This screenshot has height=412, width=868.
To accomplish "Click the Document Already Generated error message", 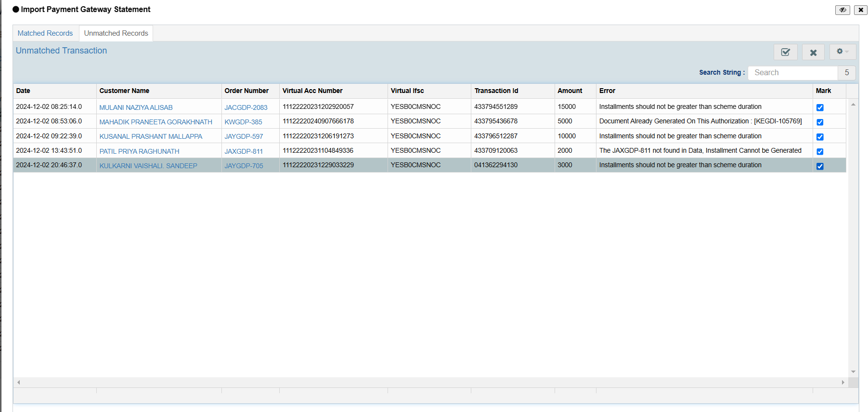I will coord(700,121).
